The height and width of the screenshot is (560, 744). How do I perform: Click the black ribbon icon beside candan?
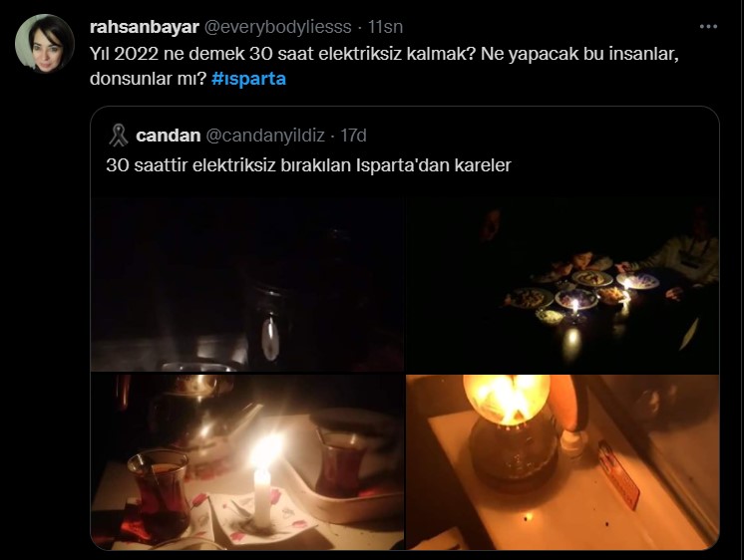pyautogui.click(x=118, y=136)
